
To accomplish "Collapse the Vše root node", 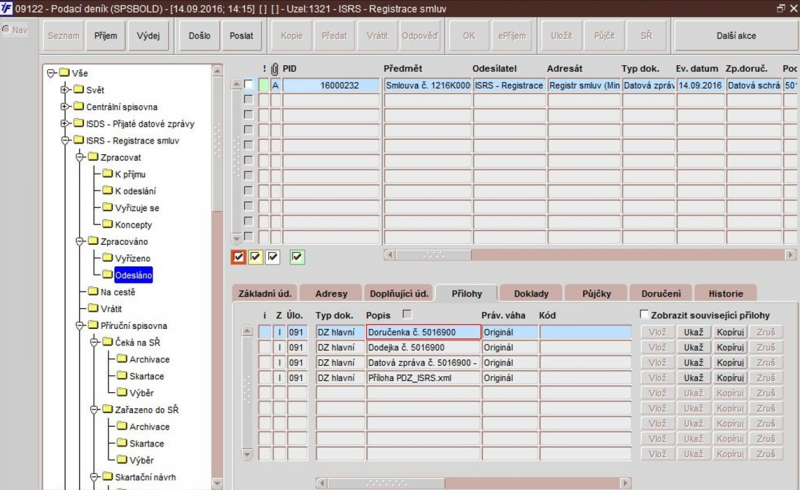I will 51,73.
